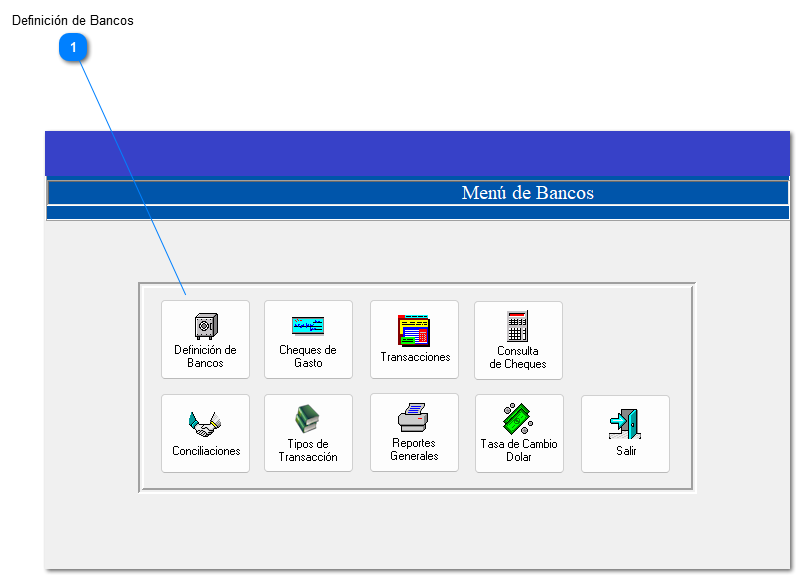This screenshot has height=578, width=799.
Task: Select the books icon for Tipos de Transacción
Action: pyautogui.click(x=308, y=419)
